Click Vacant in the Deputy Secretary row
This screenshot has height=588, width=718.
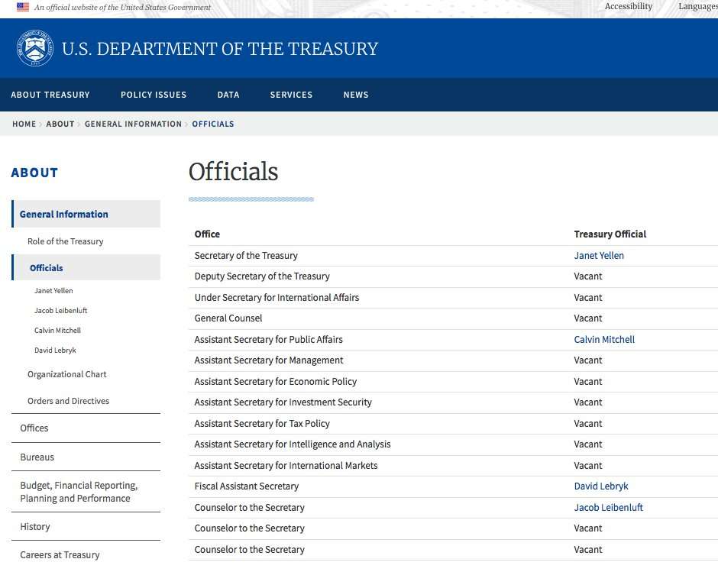[588, 276]
